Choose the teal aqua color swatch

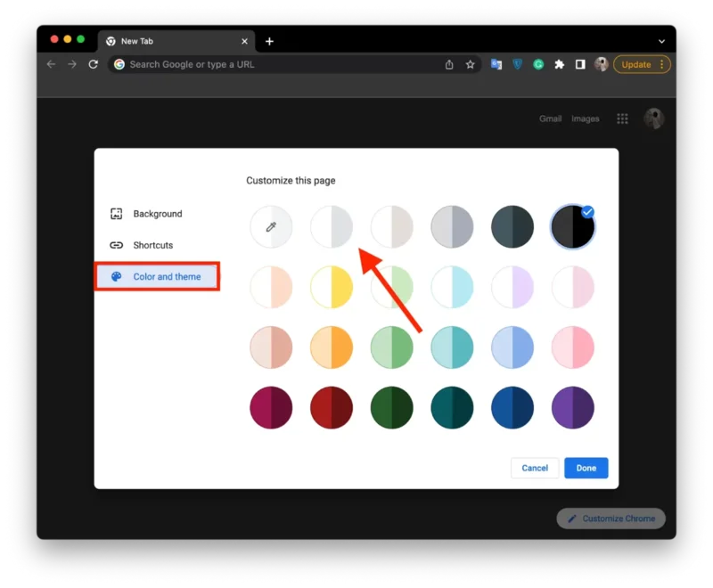(452, 347)
